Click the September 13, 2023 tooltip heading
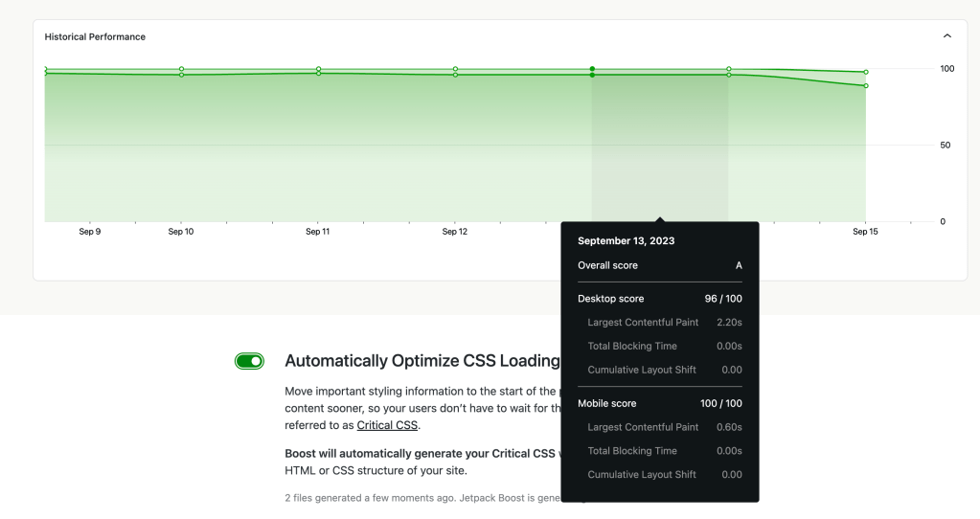This screenshot has height=519, width=980. click(626, 241)
